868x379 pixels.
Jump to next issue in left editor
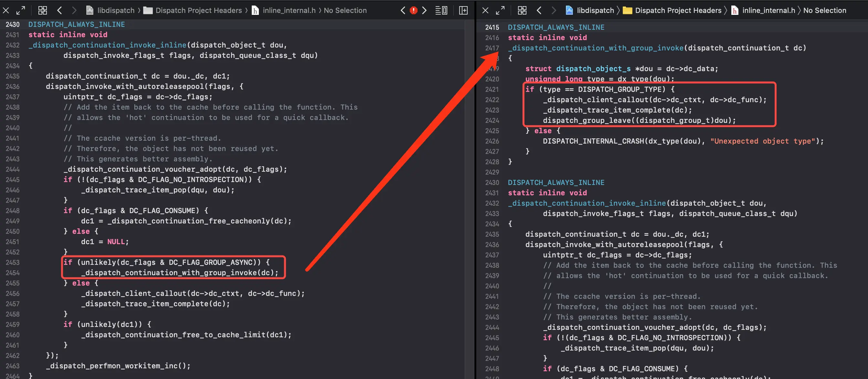click(425, 10)
